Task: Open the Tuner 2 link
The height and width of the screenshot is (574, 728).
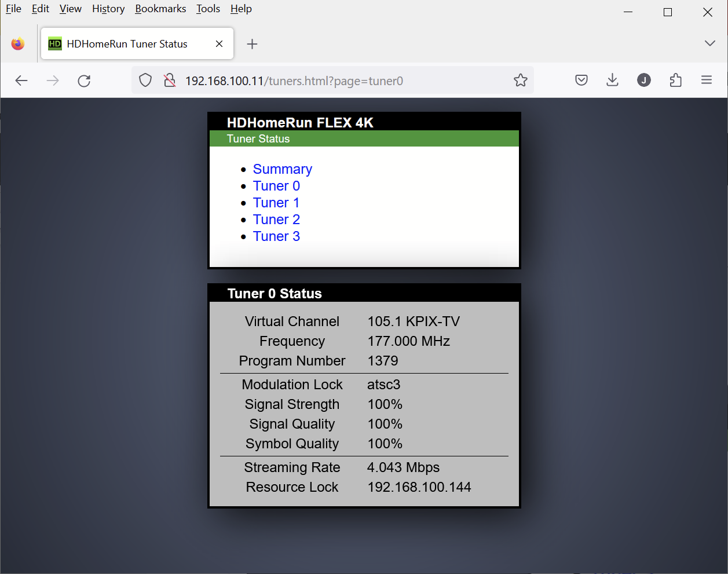Action: coord(276,220)
